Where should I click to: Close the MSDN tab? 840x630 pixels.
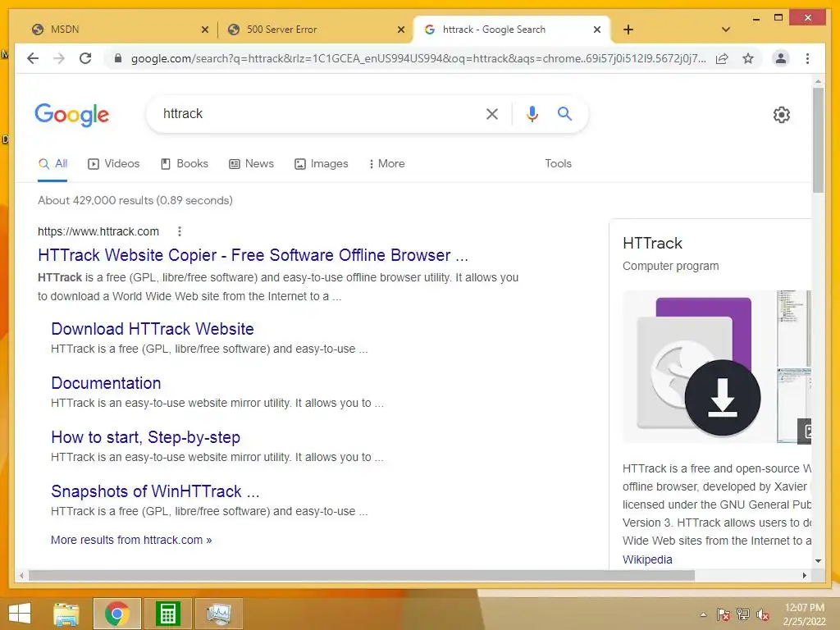[204, 30]
